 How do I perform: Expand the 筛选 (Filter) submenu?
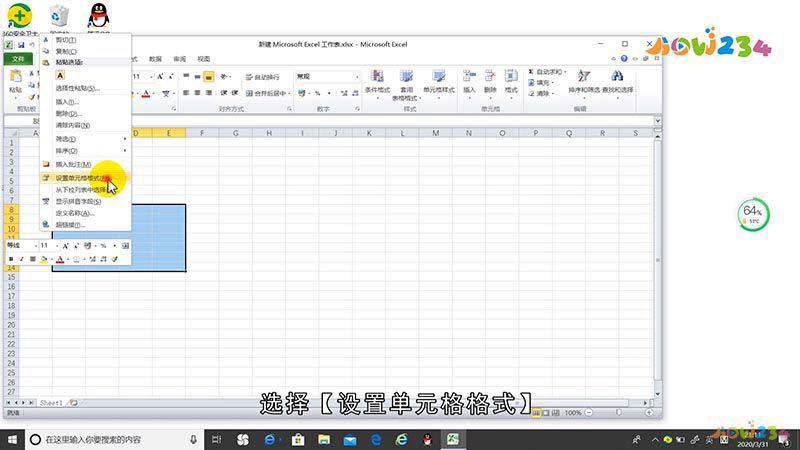[85, 139]
